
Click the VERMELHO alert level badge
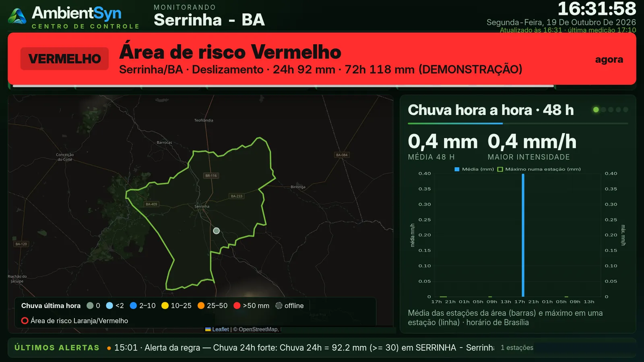coord(65,59)
